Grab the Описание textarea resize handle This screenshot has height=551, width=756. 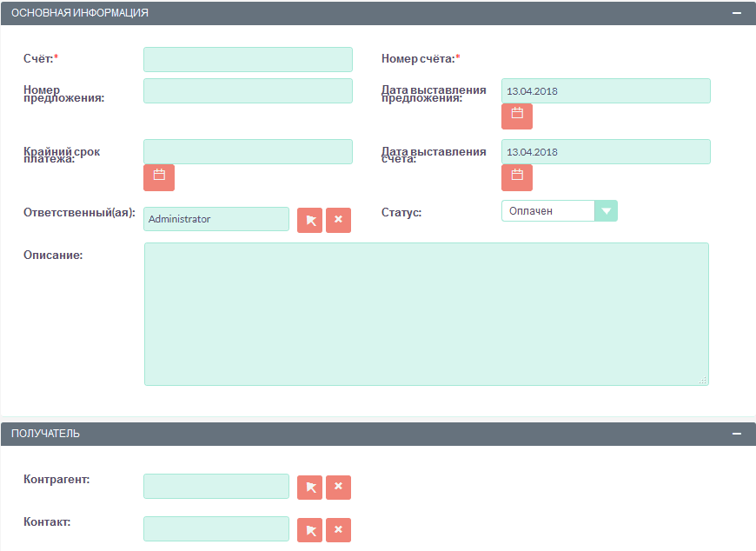coord(703,380)
